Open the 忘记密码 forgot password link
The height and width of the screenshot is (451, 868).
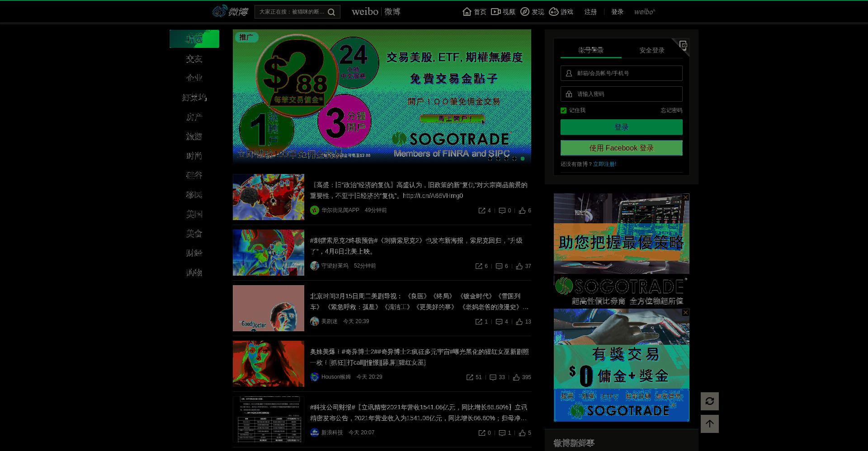click(671, 110)
